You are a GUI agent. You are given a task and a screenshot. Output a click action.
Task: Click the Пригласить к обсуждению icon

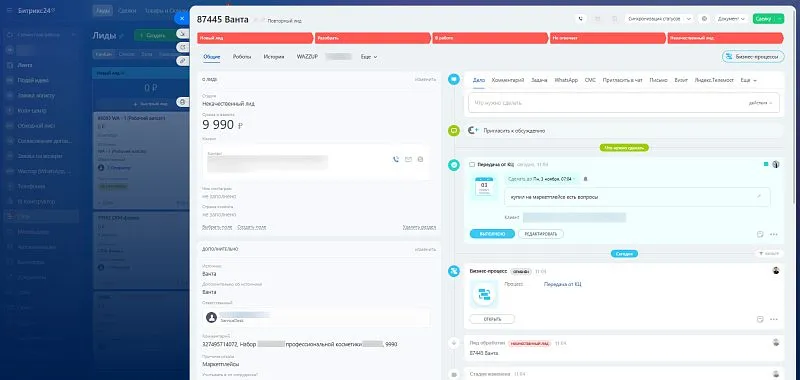coord(473,131)
